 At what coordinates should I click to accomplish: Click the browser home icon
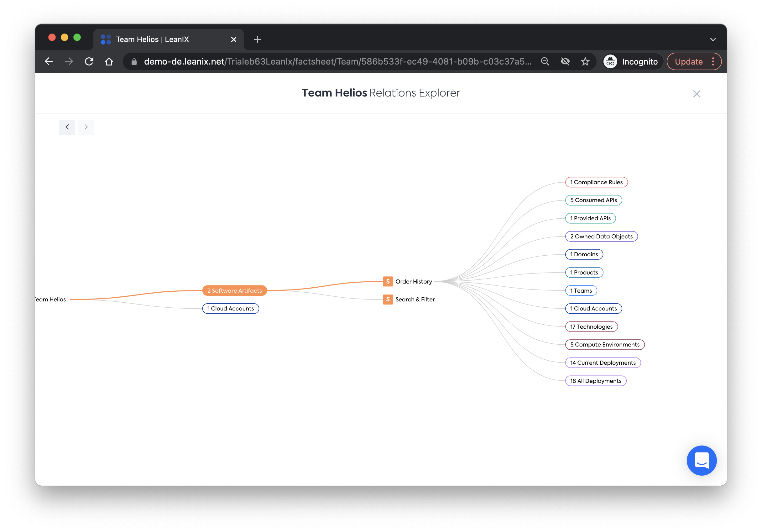coord(109,62)
